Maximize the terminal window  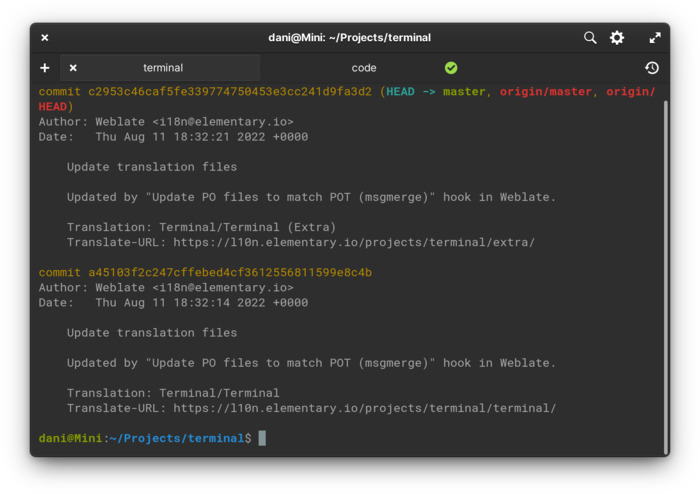coord(655,38)
